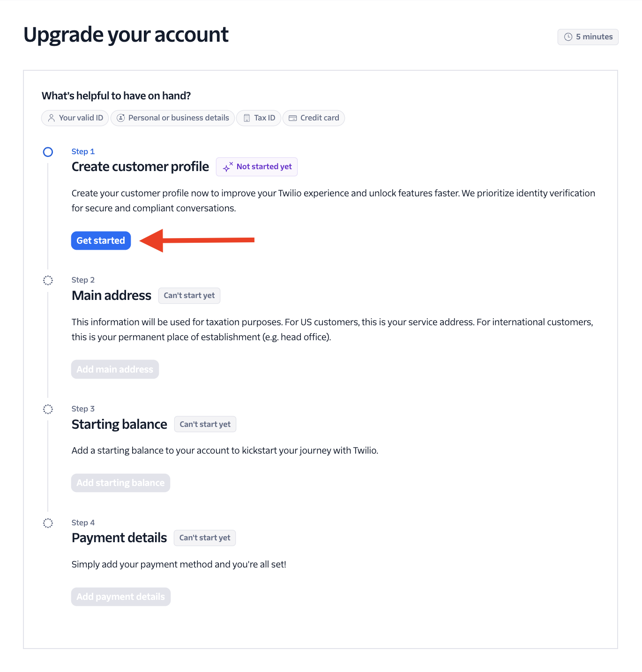
Task: Click the Step 1 blue circle indicator
Action: click(48, 152)
